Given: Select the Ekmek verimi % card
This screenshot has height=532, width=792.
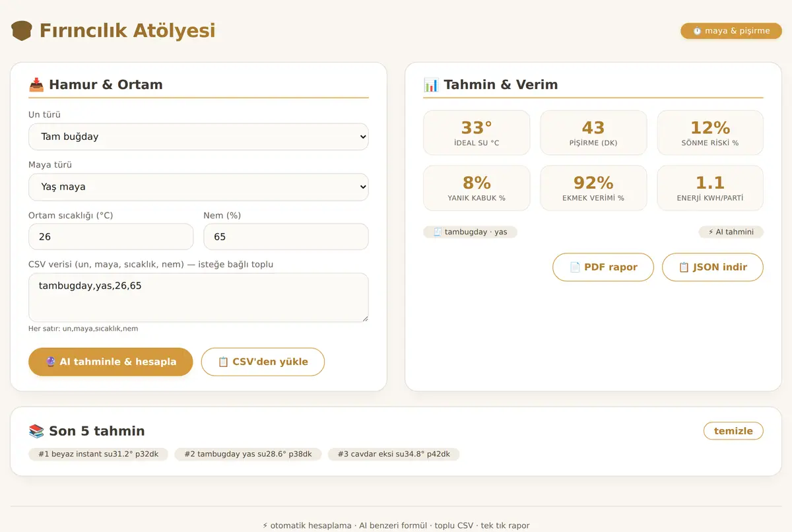Looking at the screenshot, I should coord(593,188).
